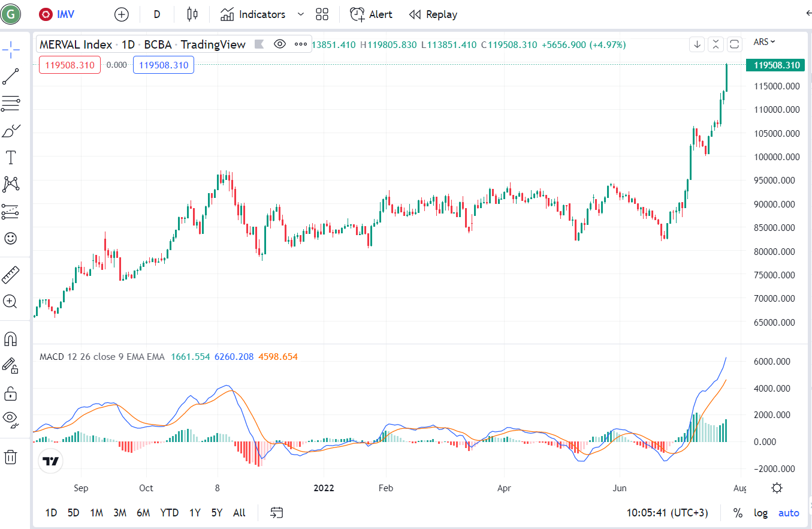Select the Fibonacci retracement tool
Viewport: 812px width, 529px height.
point(10,104)
